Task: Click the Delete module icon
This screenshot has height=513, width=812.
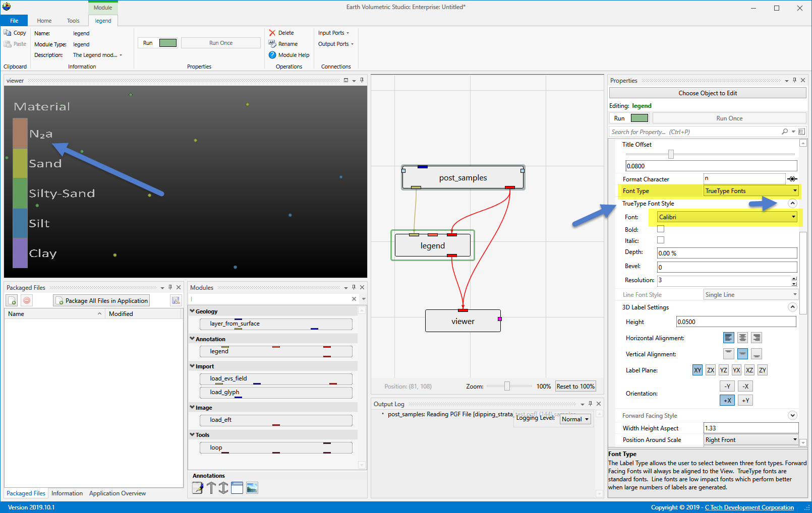Action: (272, 33)
